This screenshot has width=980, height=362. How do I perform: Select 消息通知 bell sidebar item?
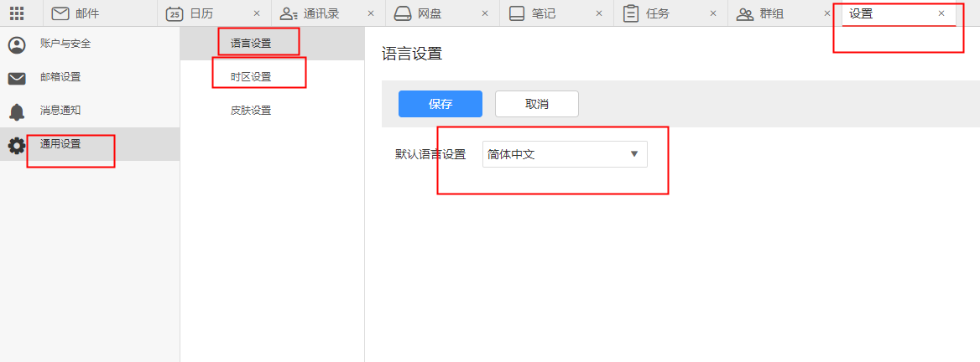(60, 111)
